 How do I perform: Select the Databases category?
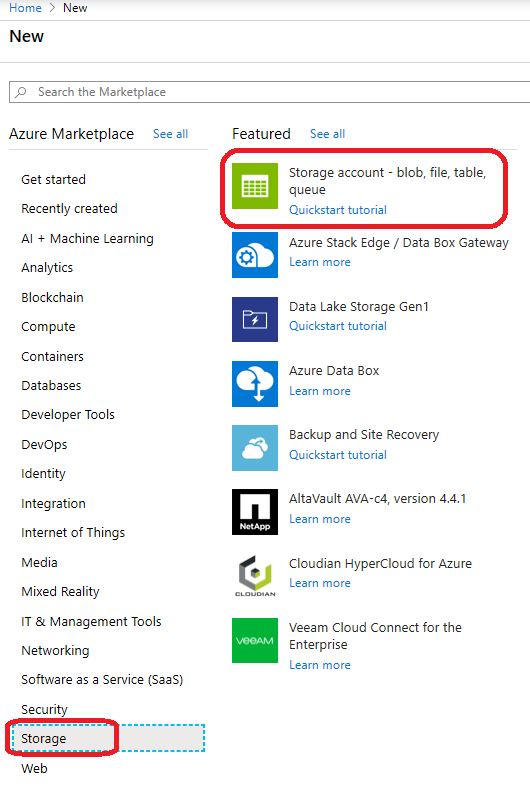tap(51, 386)
